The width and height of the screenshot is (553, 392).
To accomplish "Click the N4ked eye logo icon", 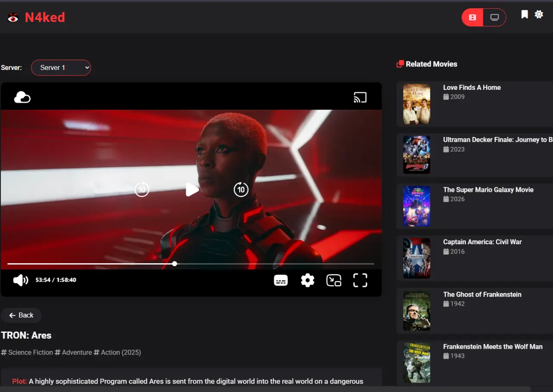I will click(13, 18).
